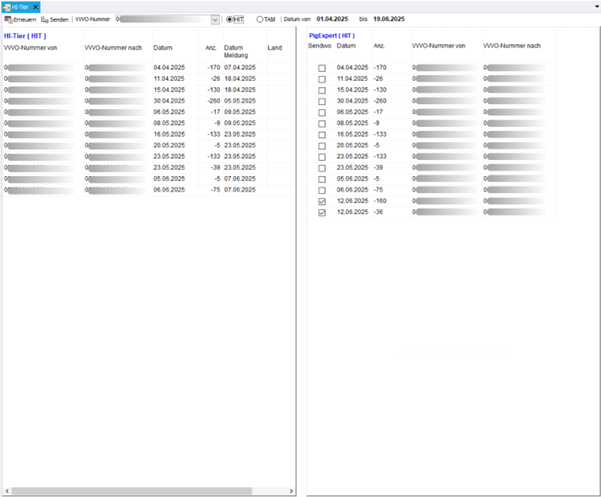The image size is (601, 497).
Task: Click the Datum von date field
Action: pos(331,19)
